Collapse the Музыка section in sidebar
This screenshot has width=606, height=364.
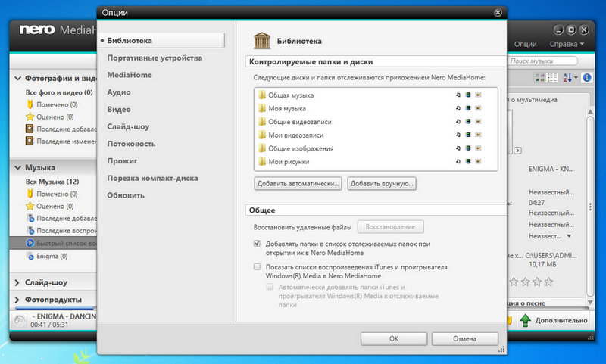17,167
